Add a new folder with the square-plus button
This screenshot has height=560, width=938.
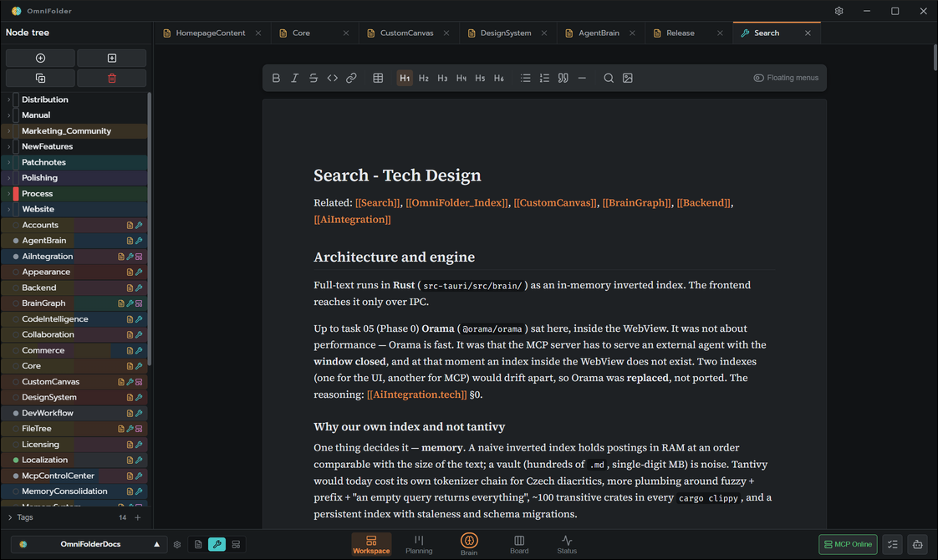[x=112, y=58]
